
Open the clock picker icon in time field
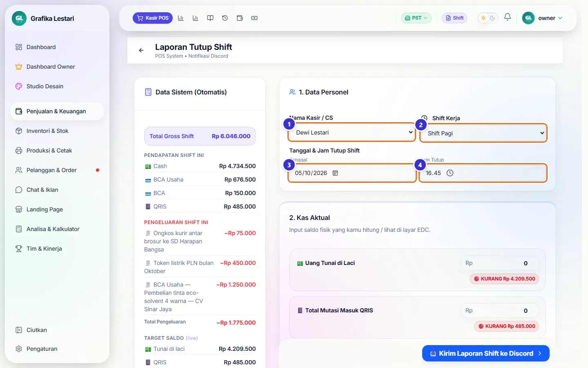(x=450, y=173)
